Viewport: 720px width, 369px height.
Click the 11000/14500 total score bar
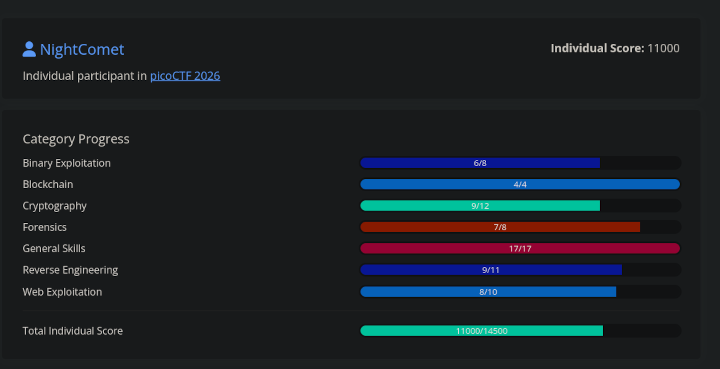pyautogui.click(x=520, y=330)
